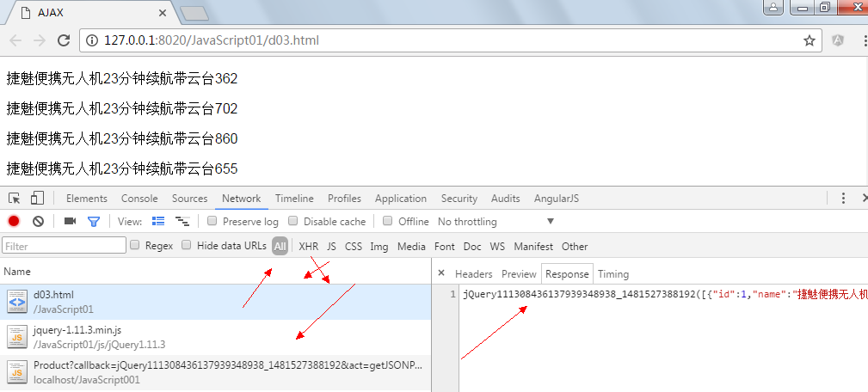Enable the Disable cache checkbox
868x392 pixels.
tap(292, 221)
